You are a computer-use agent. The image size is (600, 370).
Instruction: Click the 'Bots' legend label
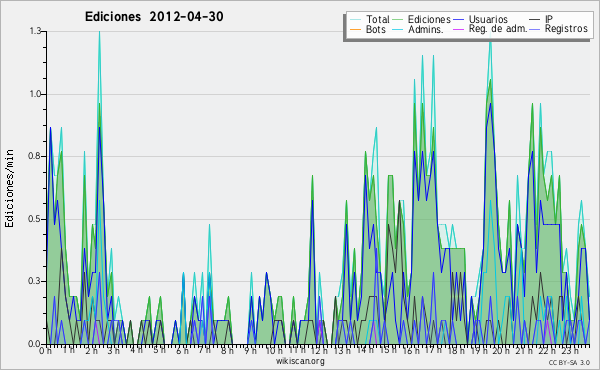pos(376,29)
